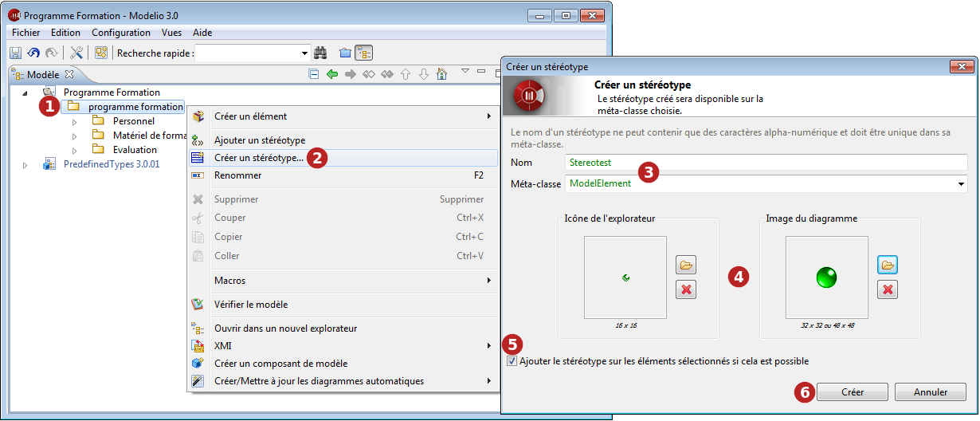Close the Créer un stéréotype dialog
Image resolution: width=980 pixels, height=421 pixels.
[962, 67]
